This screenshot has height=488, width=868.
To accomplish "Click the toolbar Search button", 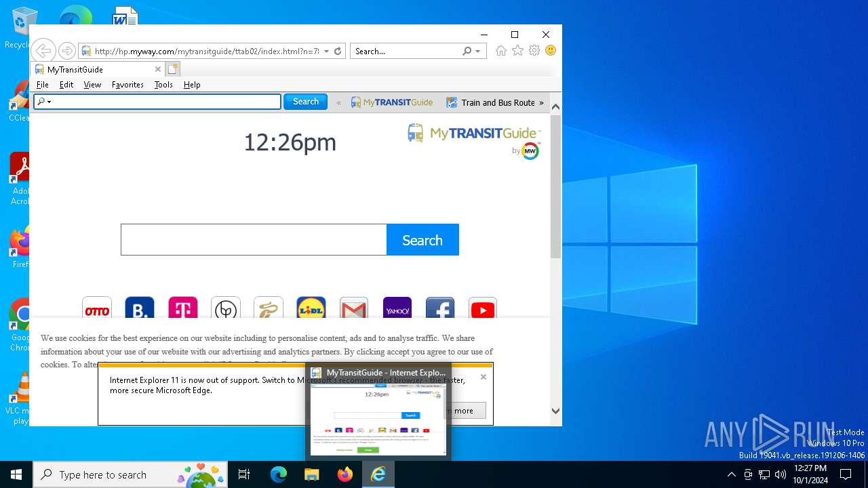I will click(x=305, y=102).
